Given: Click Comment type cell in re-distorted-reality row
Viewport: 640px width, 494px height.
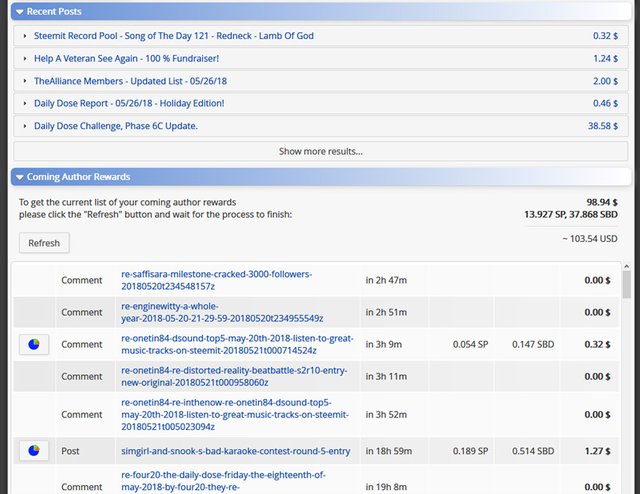Looking at the screenshot, I should [x=82, y=376].
